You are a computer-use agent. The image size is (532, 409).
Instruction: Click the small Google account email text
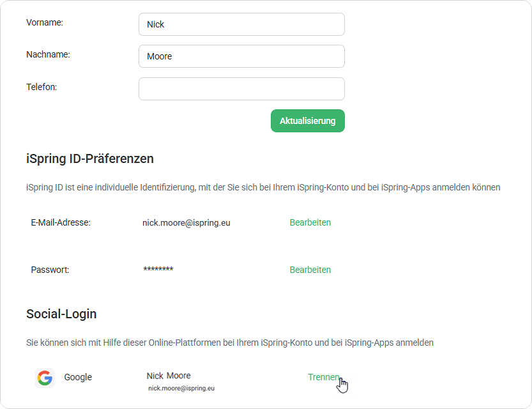181,389
